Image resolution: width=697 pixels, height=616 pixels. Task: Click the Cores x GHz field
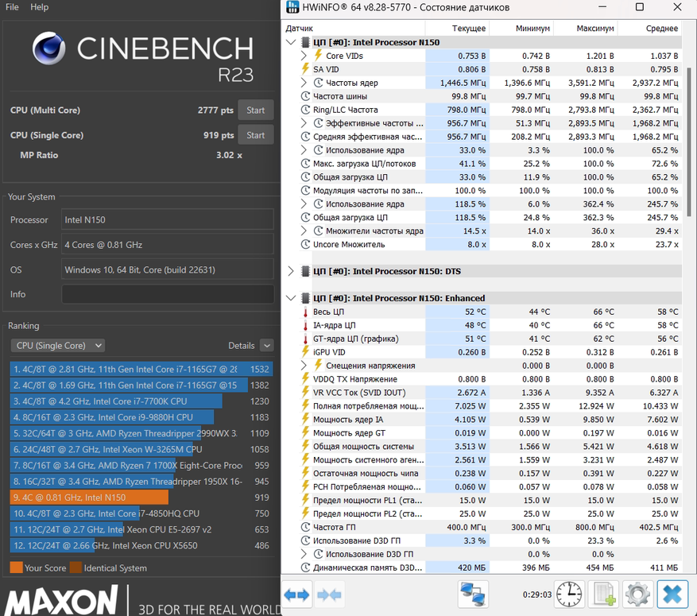pyautogui.click(x=168, y=245)
